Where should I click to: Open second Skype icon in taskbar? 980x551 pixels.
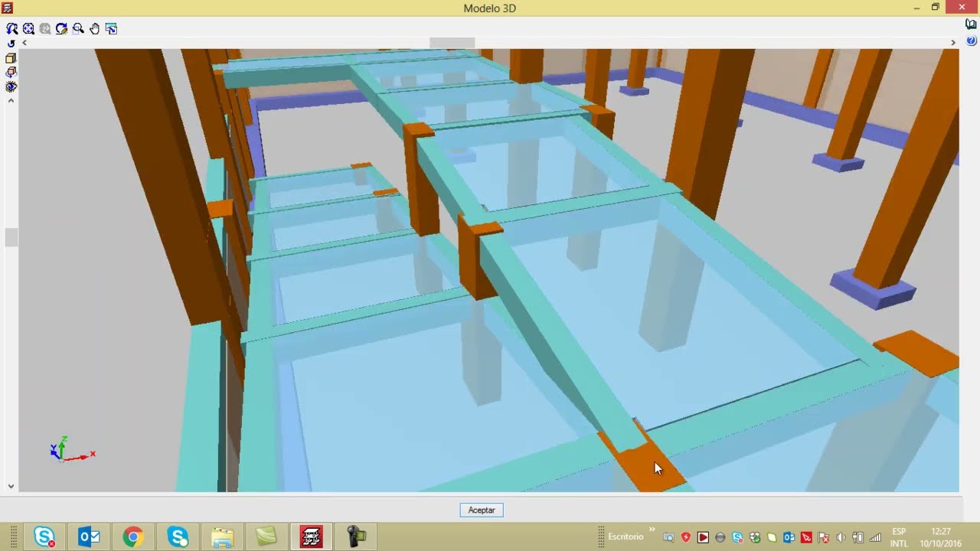coord(178,537)
